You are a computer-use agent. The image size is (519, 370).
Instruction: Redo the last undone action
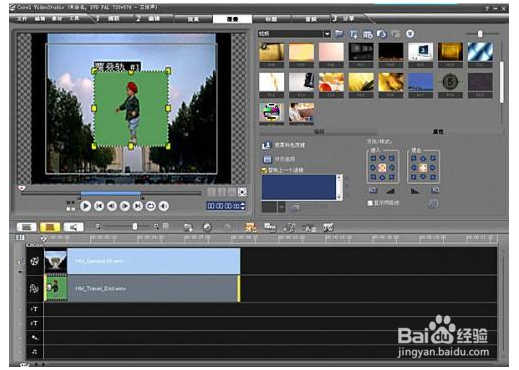pyautogui.click(x=227, y=227)
